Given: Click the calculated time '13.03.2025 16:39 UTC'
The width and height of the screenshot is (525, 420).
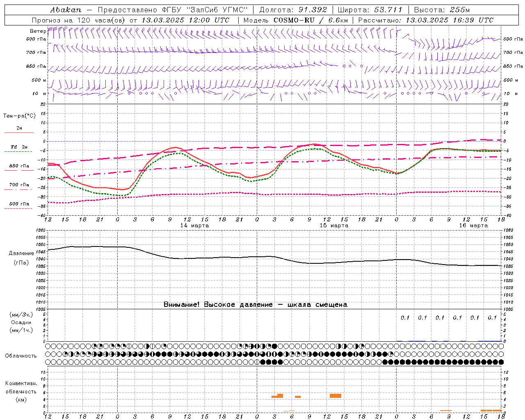Looking at the screenshot, I should (x=450, y=20).
